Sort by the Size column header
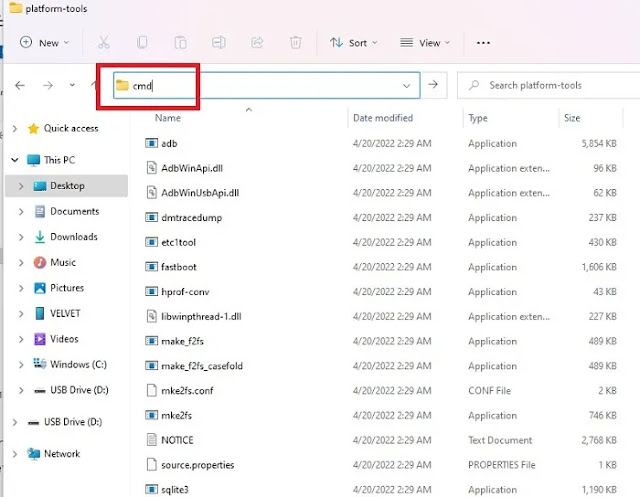The width and height of the screenshot is (640, 497). (x=572, y=118)
